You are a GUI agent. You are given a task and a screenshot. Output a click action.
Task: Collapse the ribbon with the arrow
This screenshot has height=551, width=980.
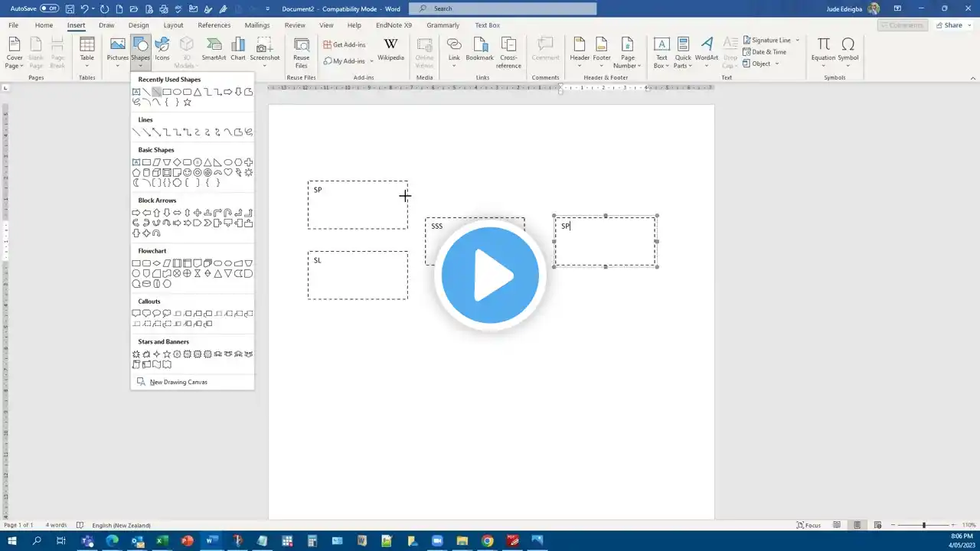coord(974,77)
